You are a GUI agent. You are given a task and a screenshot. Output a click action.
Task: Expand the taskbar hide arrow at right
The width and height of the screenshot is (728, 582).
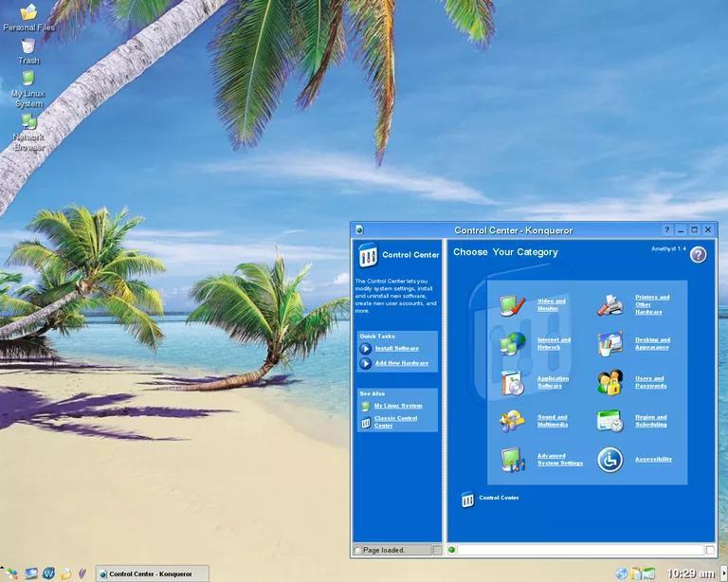(724, 574)
